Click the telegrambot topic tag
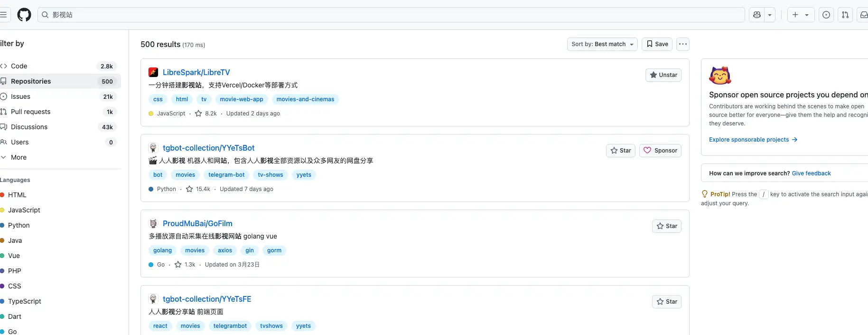Image resolution: width=868 pixels, height=335 pixels. [x=230, y=326]
